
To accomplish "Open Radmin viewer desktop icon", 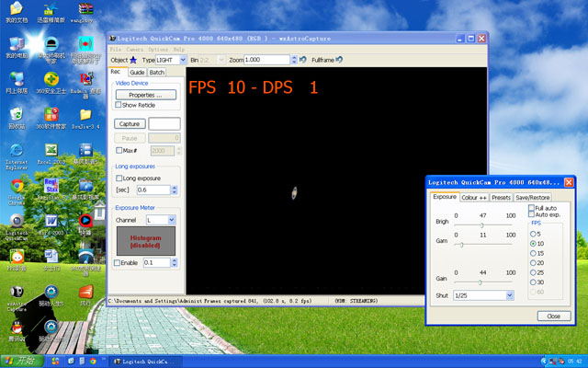I will point(85,80).
